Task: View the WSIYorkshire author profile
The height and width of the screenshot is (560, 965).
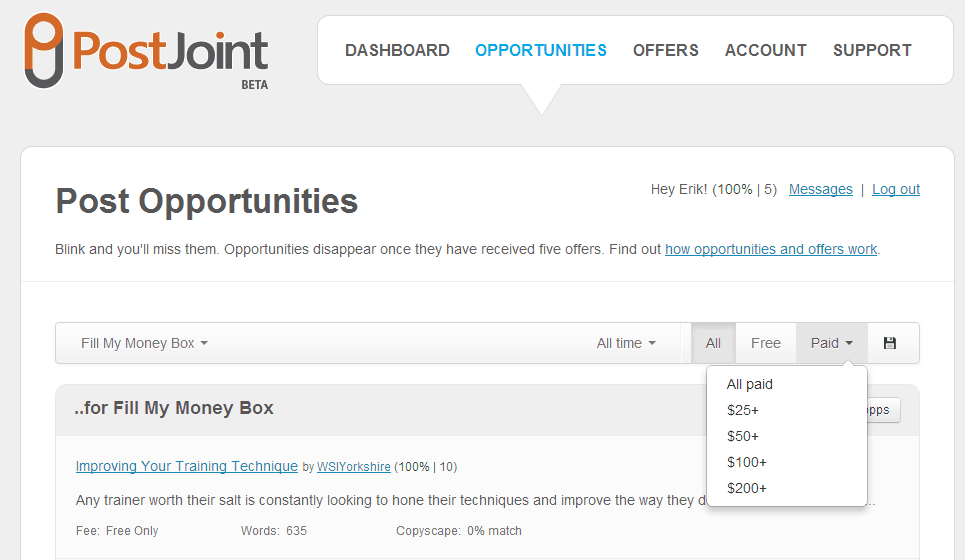Action: click(354, 467)
